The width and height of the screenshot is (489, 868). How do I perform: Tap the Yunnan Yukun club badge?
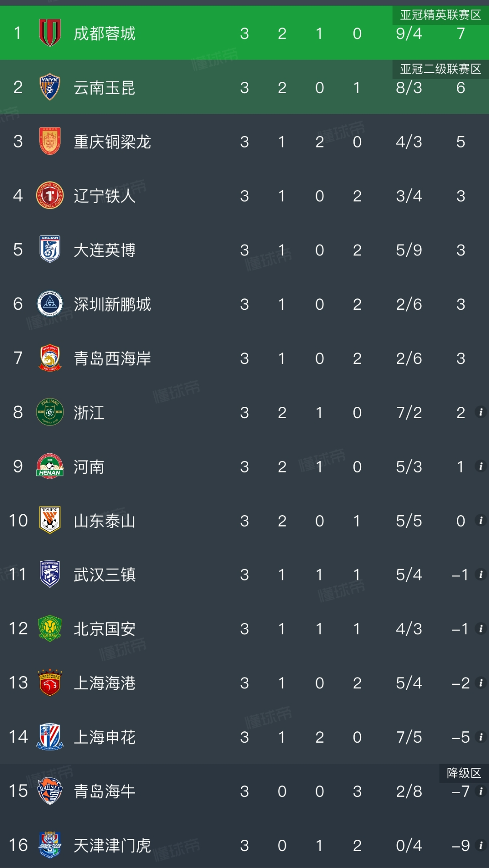pos(50,87)
